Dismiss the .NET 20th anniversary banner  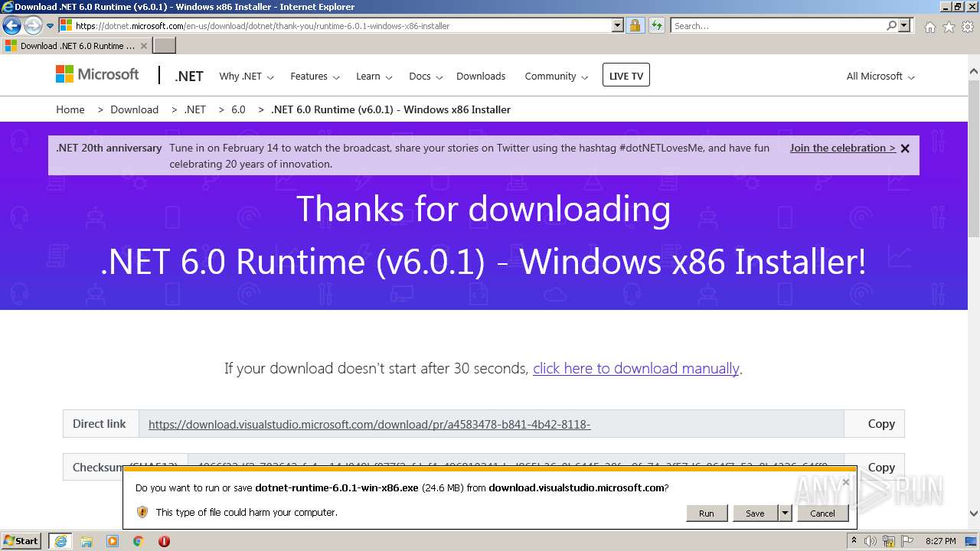click(x=905, y=148)
